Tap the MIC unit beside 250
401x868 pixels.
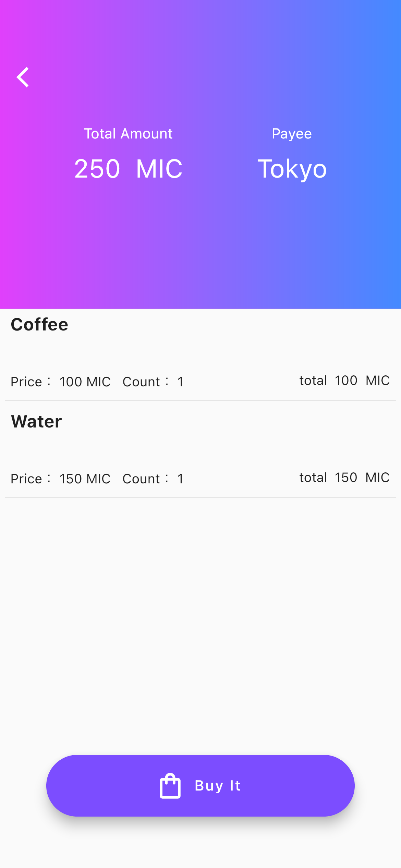pos(159,169)
